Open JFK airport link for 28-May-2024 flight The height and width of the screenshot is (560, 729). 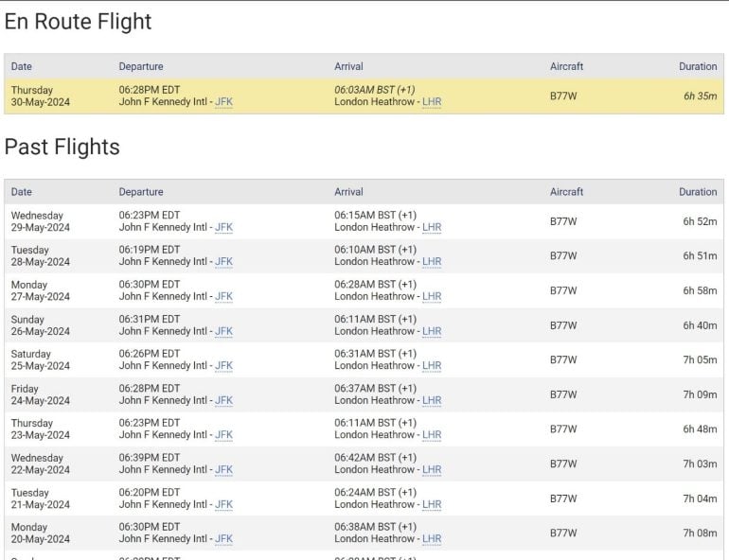[x=223, y=262]
